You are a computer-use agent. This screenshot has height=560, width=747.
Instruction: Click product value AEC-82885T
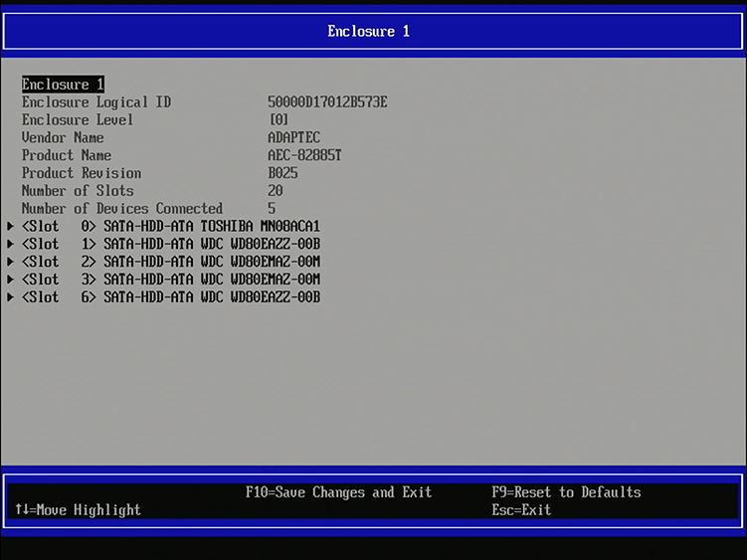pyautogui.click(x=304, y=155)
